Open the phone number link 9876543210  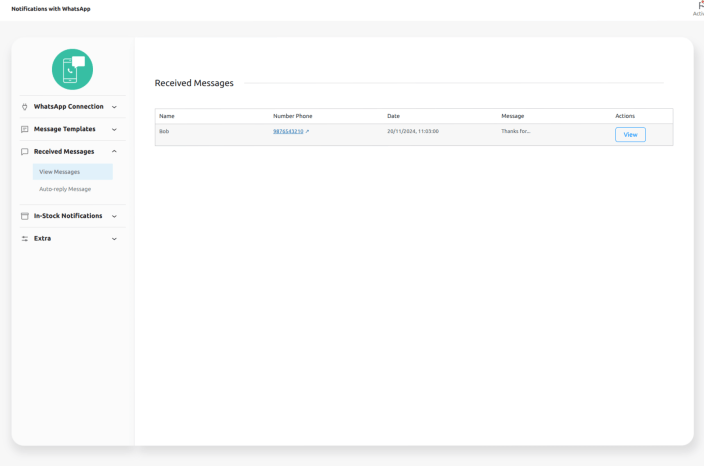click(288, 131)
